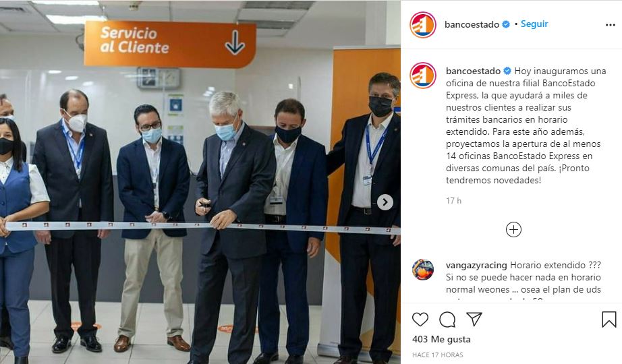Click the verified badge in the caption
Screen dimensions: 622x364
click(507, 71)
